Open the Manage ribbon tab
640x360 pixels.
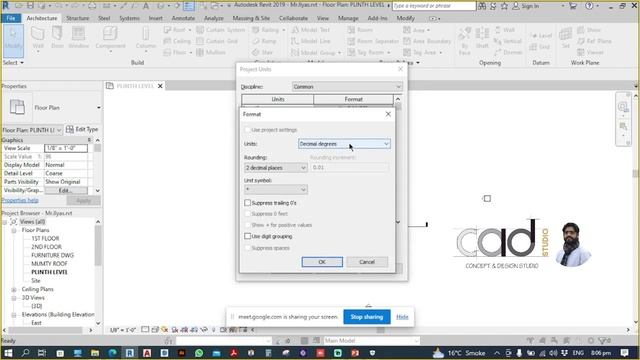(348, 18)
